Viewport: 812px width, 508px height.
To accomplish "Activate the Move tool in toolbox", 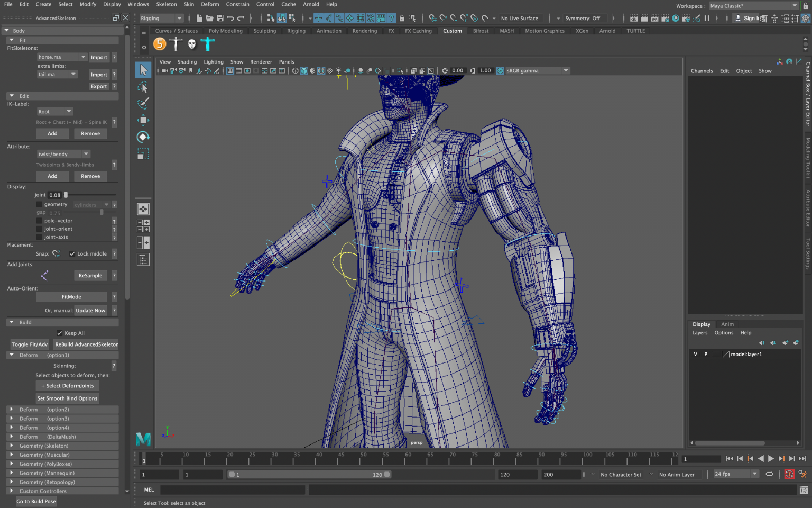I will (143, 120).
